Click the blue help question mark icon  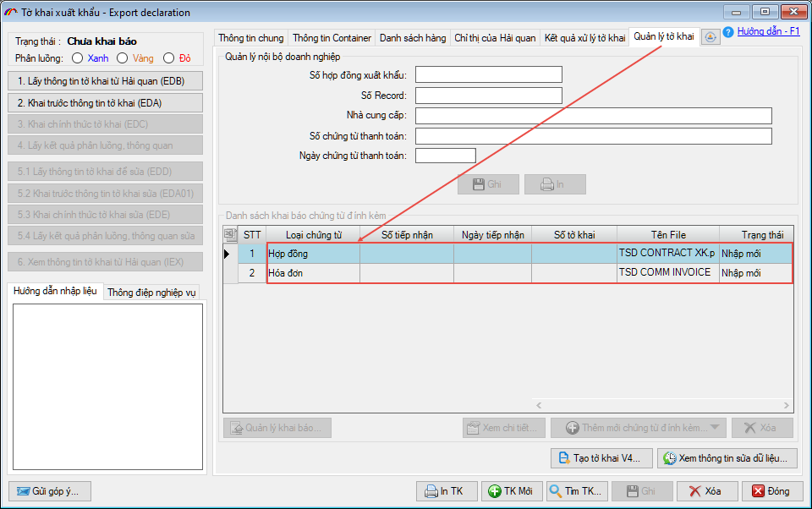[x=727, y=32]
